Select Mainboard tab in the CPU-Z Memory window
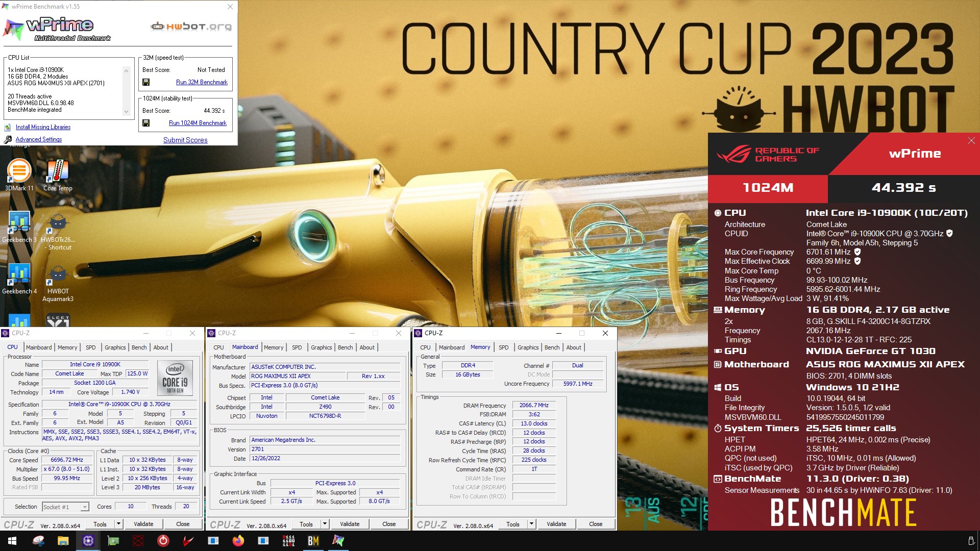Viewport: 980px width, 551px height. [x=452, y=347]
